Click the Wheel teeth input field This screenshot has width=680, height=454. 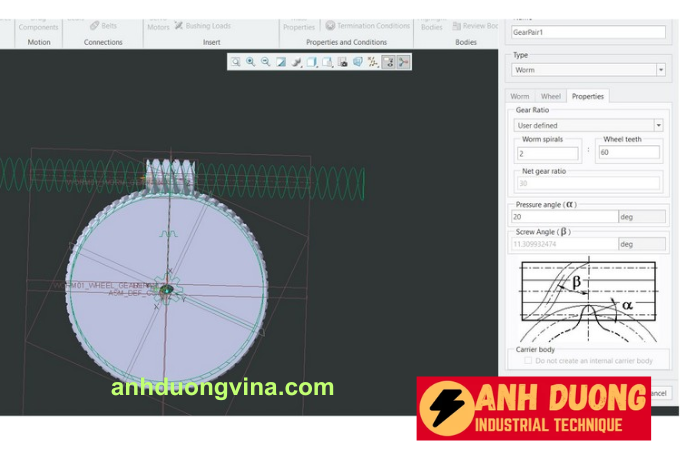tap(629, 153)
